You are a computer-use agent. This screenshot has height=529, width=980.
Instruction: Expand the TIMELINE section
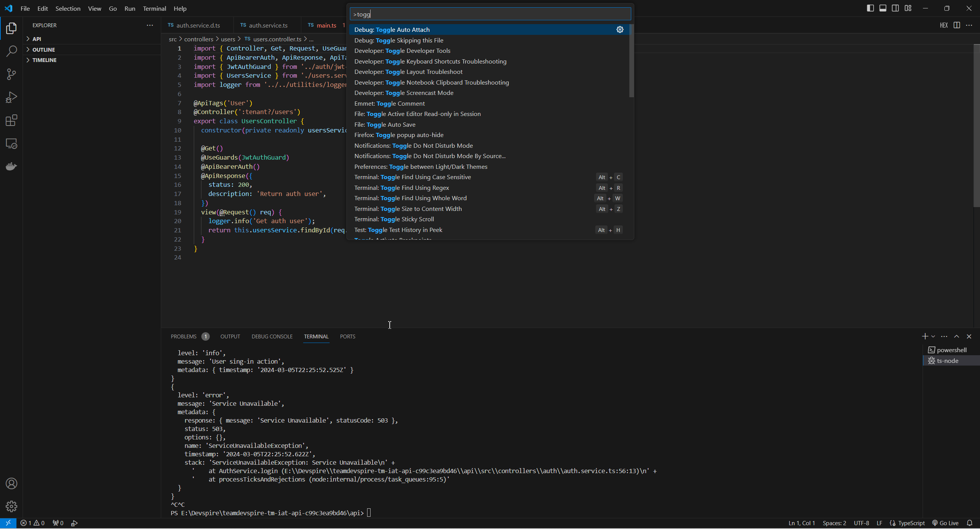coord(44,60)
